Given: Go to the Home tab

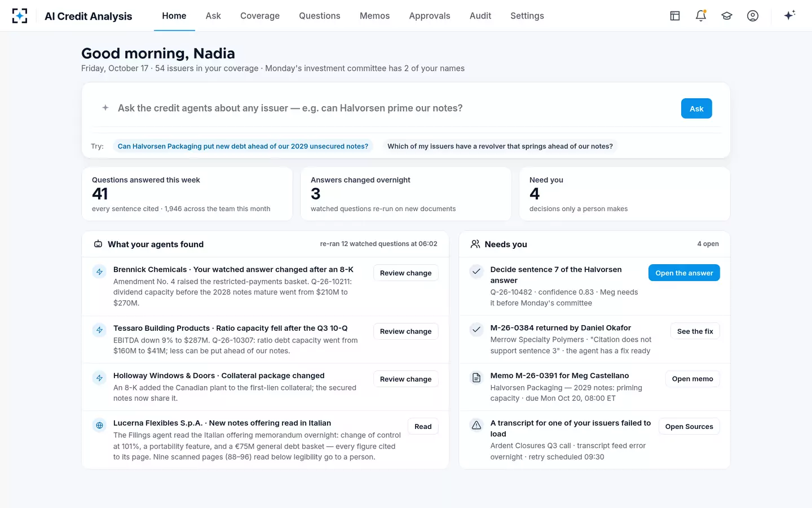Looking at the screenshot, I should point(174,16).
